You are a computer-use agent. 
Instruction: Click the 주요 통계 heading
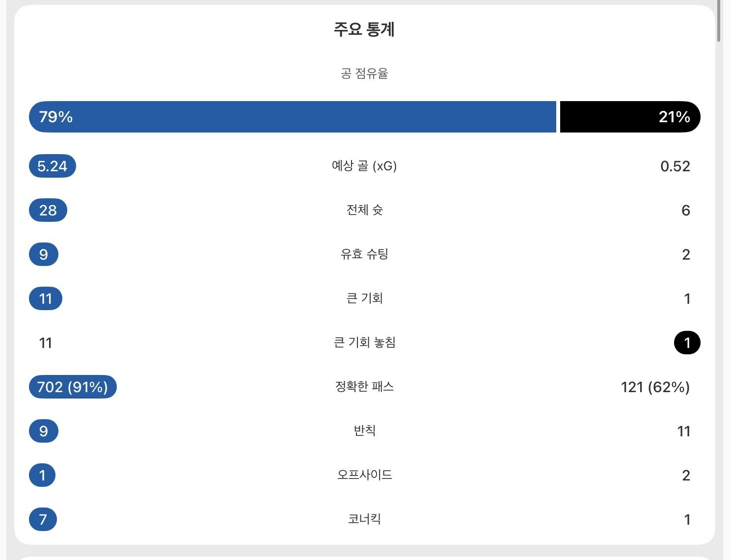click(364, 29)
